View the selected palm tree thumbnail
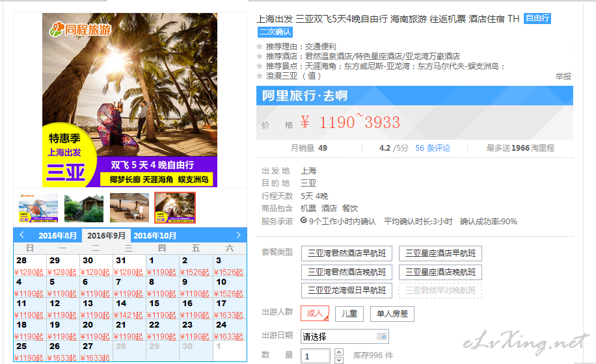The height and width of the screenshot is (364, 596). click(x=175, y=207)
